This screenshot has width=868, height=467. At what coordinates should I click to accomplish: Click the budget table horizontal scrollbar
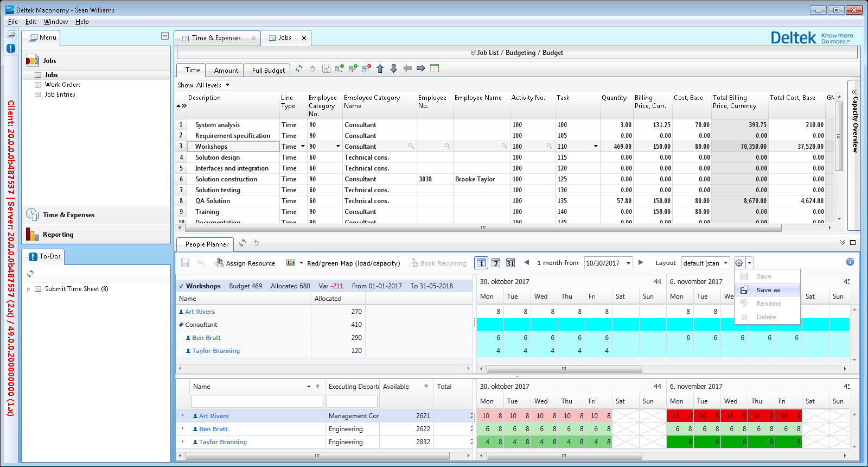pos(483,228)
